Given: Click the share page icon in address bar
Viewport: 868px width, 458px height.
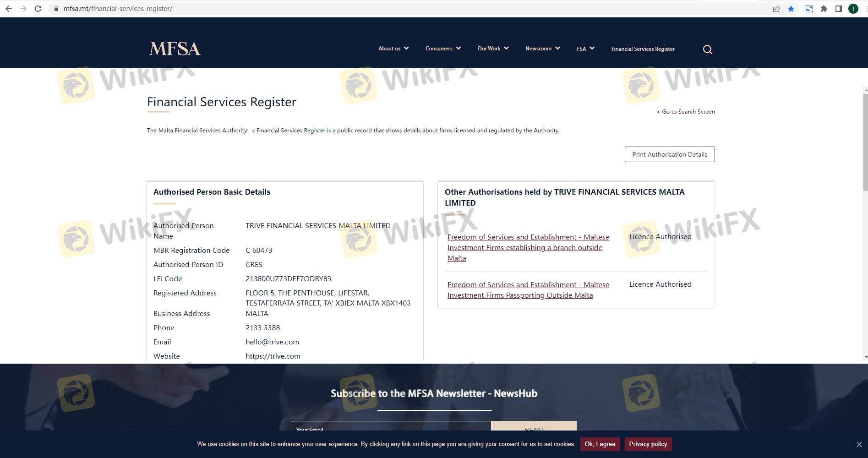Looking at the screenshot, I should (776, 9).
